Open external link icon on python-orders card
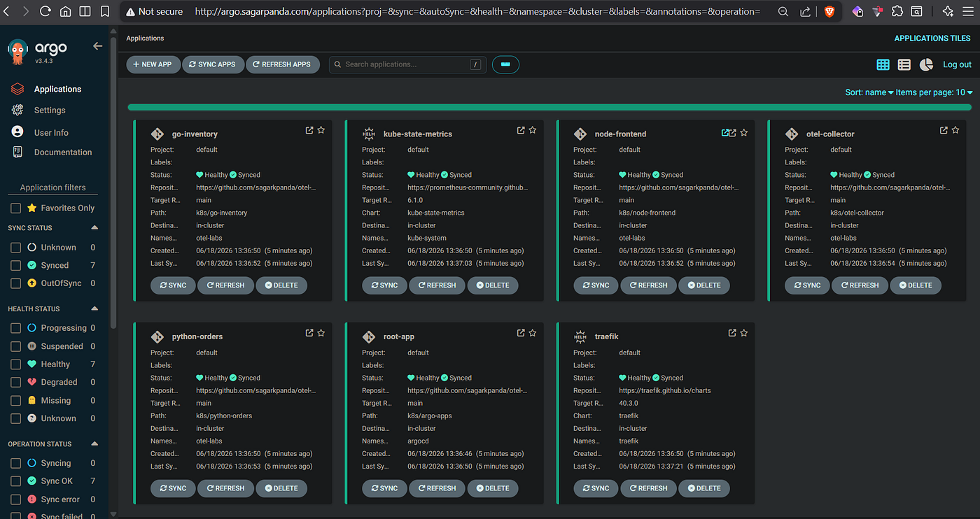980x519 pixels. pyautogui.click(x=309, y=333)
